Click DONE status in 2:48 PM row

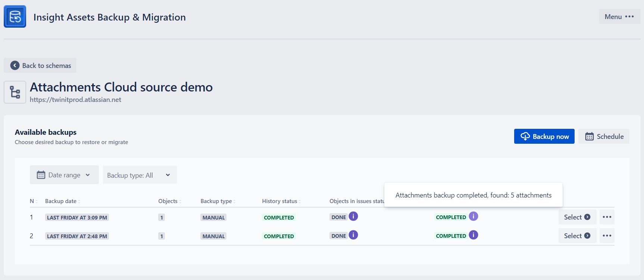(x=339, y=236)
